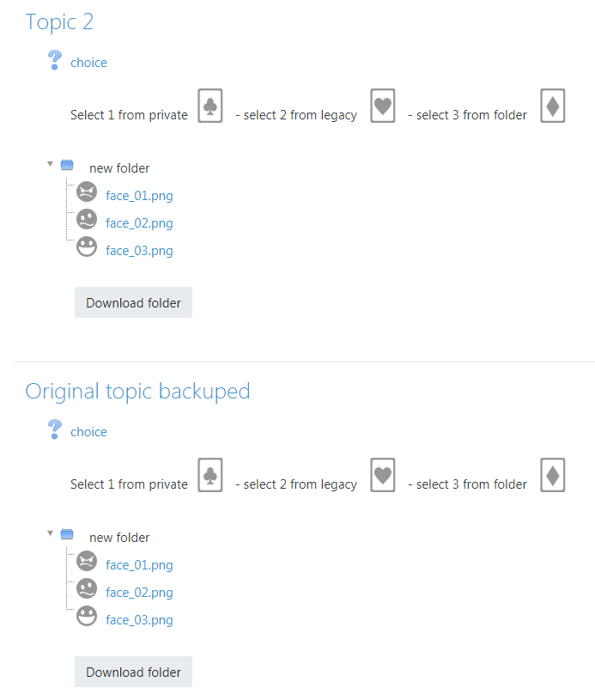Click the folder icon in Original topic backuped
This screenshot has height=700, width=595.
click(67, 534)
